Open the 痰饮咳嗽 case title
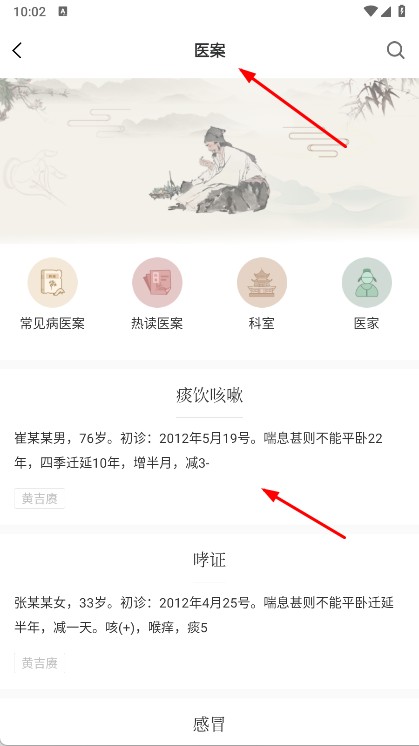 (x=209, y=395)
